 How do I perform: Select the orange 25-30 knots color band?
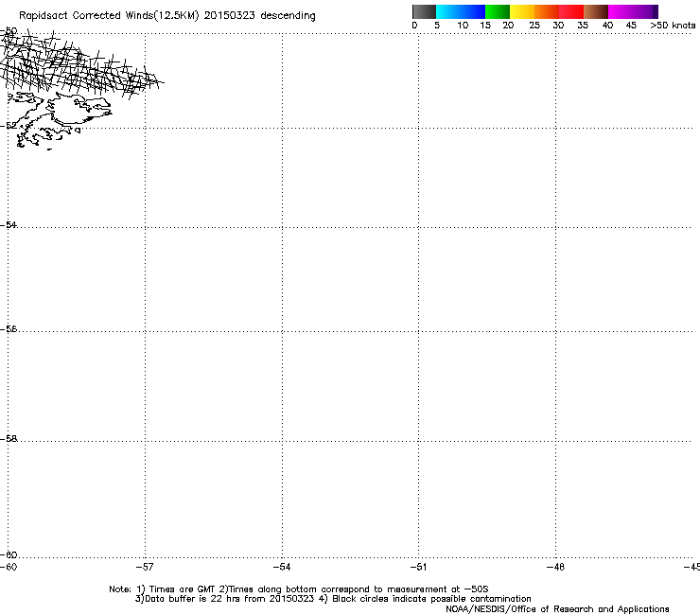tap(547, 11)
